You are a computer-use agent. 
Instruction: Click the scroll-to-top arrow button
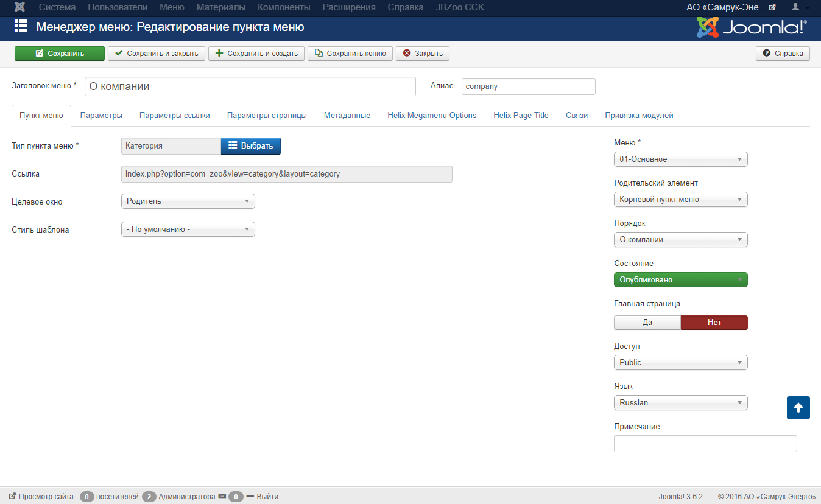pyautogui.click(x=798, y=408)
